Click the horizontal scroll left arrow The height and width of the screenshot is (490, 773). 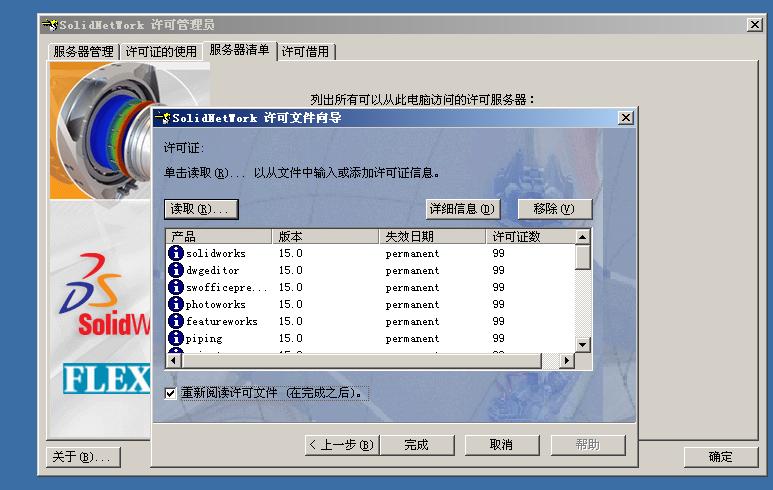(174, 361)
